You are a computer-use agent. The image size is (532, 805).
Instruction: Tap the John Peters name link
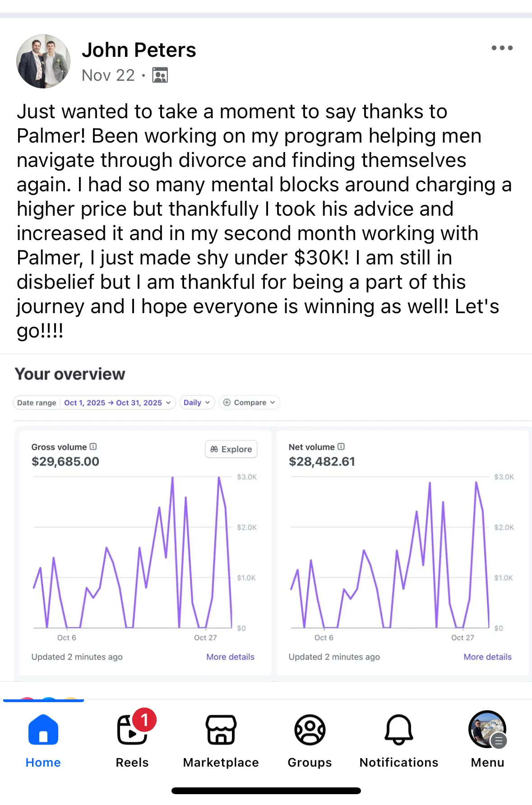[x=139, y=50]
